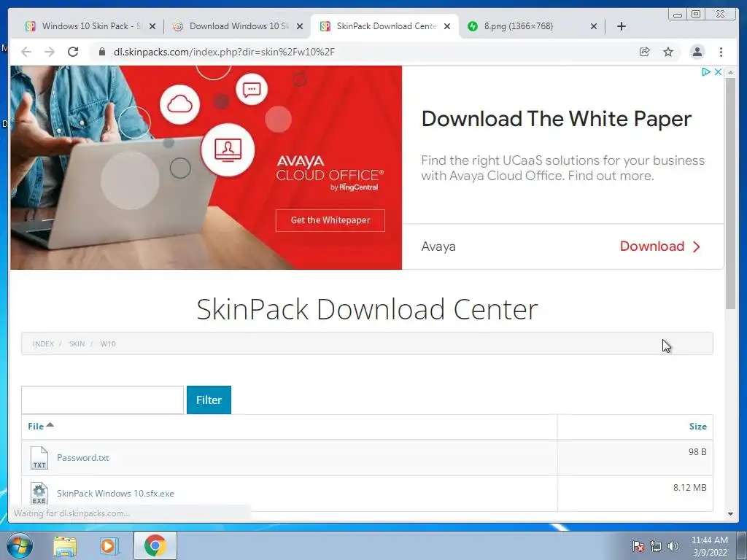Click the Chrome taskbar icon
The height and width of the screenshot is (560, 747).
[155, 545]
